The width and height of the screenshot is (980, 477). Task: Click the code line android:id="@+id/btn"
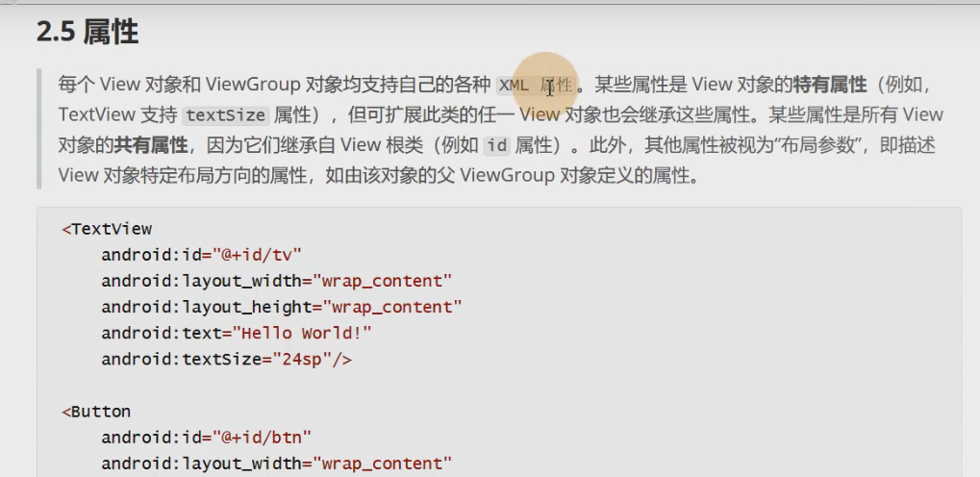[206, 438]
